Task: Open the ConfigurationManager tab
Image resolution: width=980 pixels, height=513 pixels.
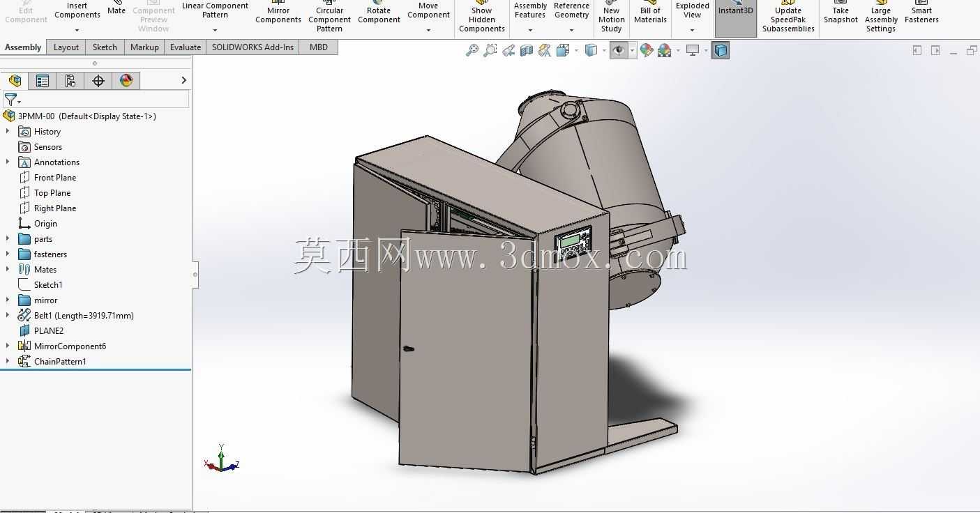Action: 70,81
